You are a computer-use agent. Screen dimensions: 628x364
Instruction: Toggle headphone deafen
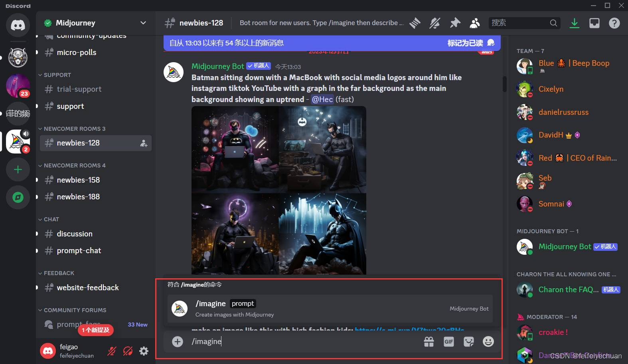pyautogui.click(x=128, y=351)
